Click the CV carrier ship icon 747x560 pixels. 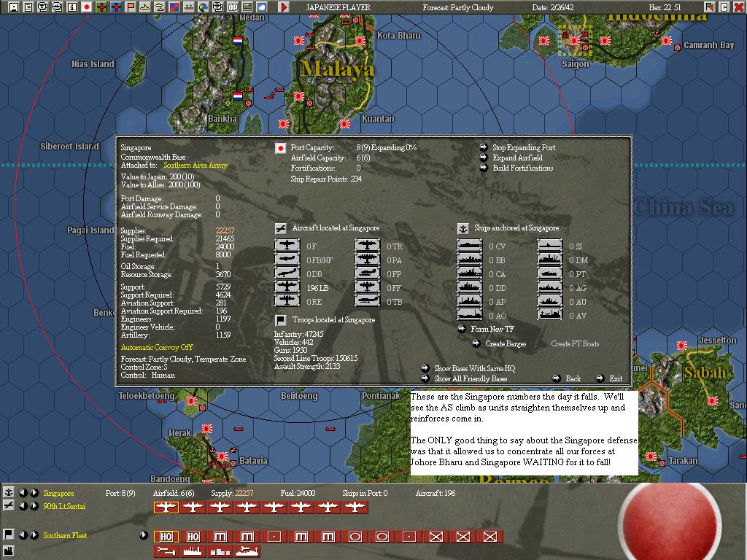point(470,246)
